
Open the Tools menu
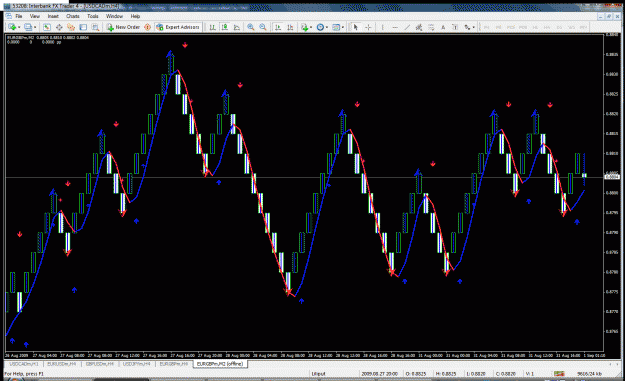click(x=92, y=16)
